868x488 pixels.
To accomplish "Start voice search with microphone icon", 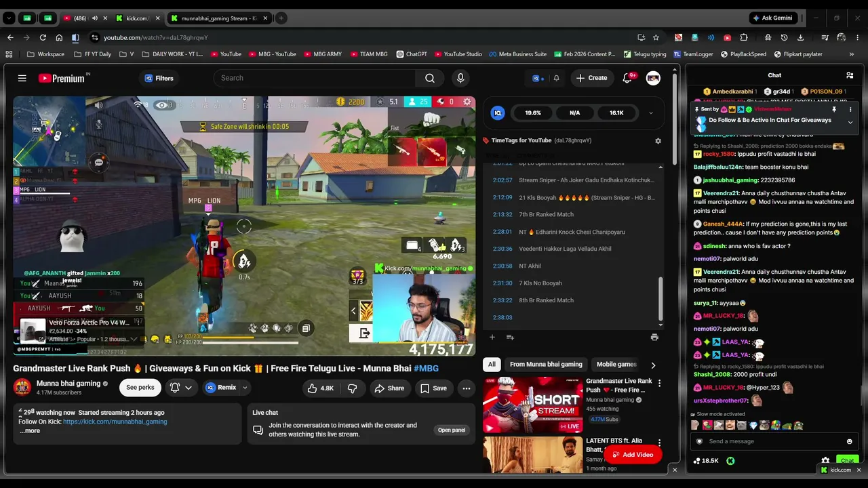I will tap(460, 78).
